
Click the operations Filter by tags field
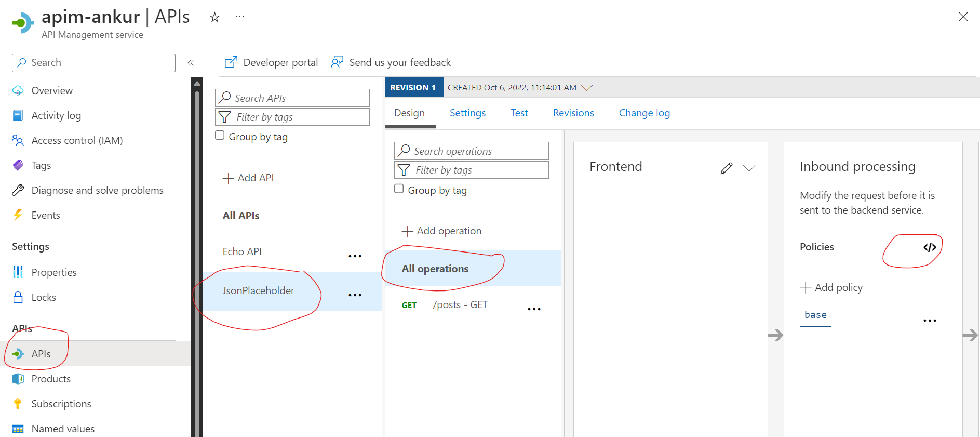click(472, 170)
